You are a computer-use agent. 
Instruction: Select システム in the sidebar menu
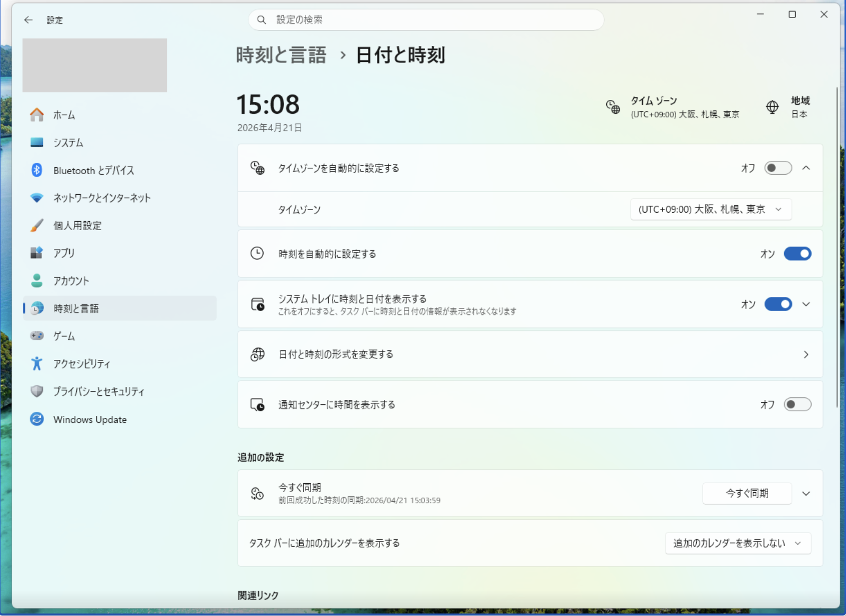(x=68, y=143)
